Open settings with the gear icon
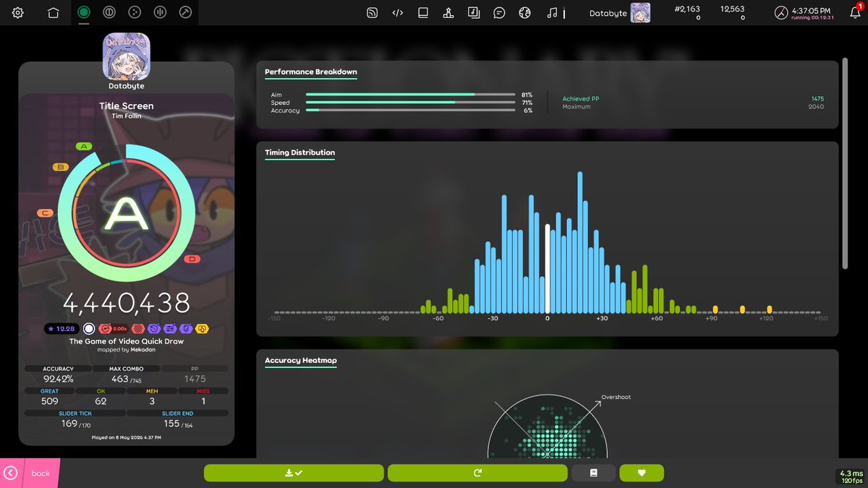The image size is (868, 488). tap(18, 12)
